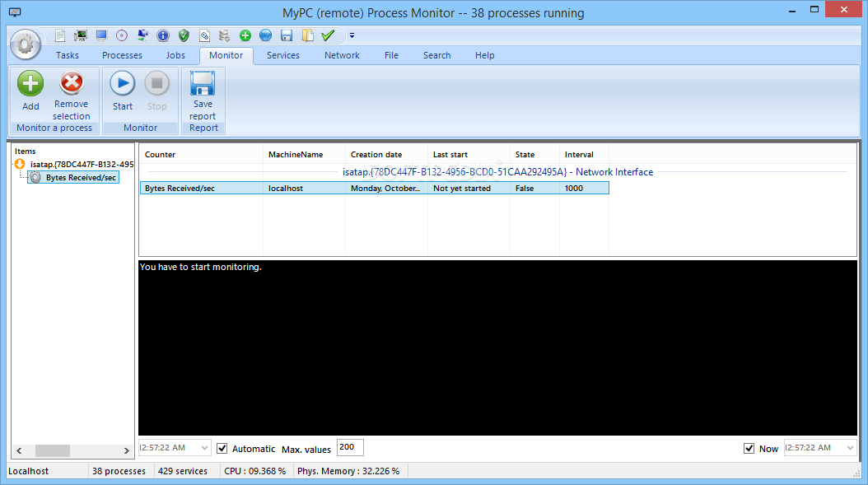Open the blue info icon

coord(163,35)
